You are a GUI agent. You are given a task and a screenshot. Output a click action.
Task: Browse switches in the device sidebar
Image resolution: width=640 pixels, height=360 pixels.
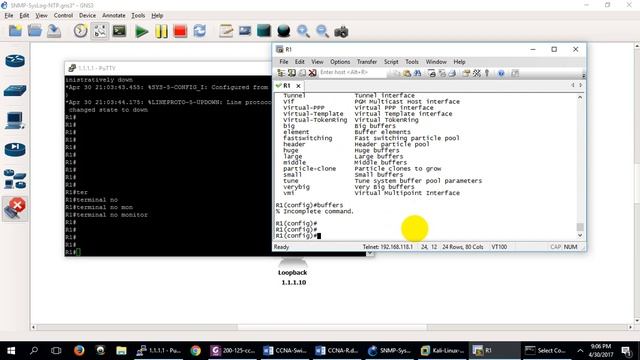pyautogui.click(x=15, y=90)
